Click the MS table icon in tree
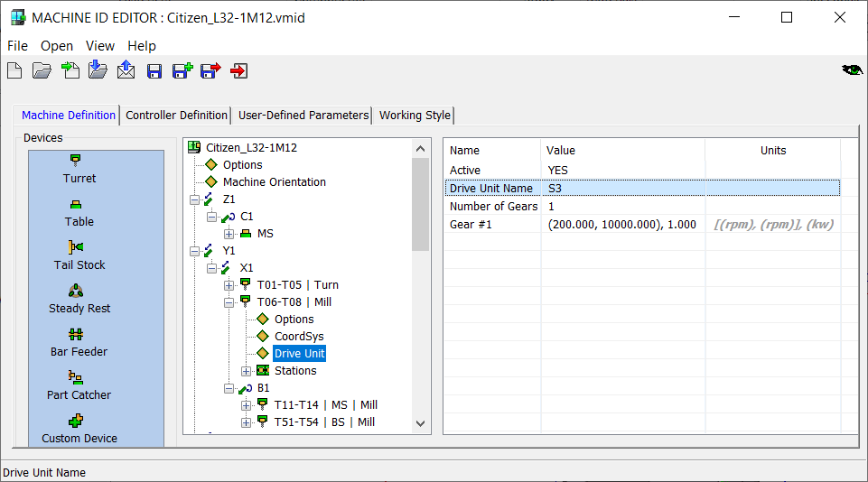Image resolution: width=868 pixels, height=482 pixels. (246, 234)
